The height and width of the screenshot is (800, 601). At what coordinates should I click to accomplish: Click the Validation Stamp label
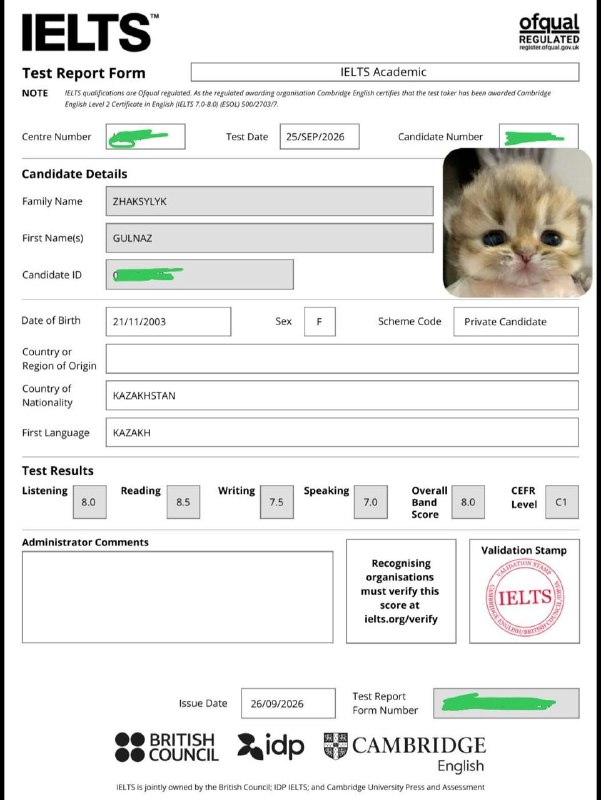click(524, 551)
